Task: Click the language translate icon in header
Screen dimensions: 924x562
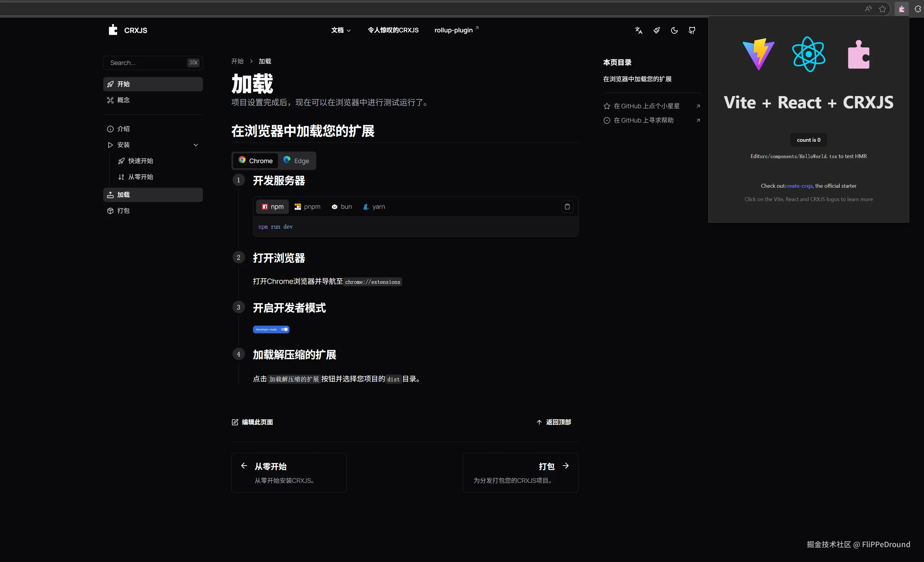Action: (639, 30)
